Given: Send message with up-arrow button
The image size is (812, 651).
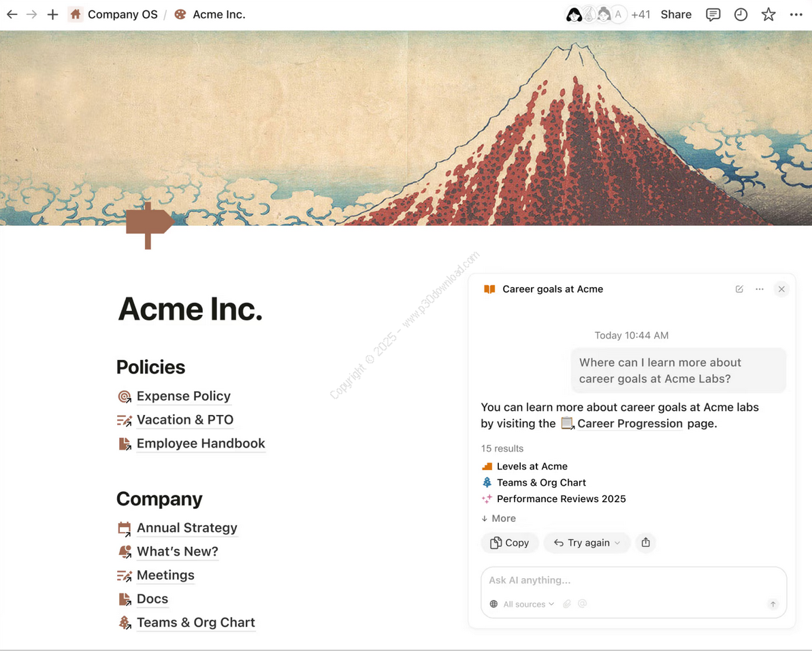Looking at the screenshot, I should tap(773, 604).
